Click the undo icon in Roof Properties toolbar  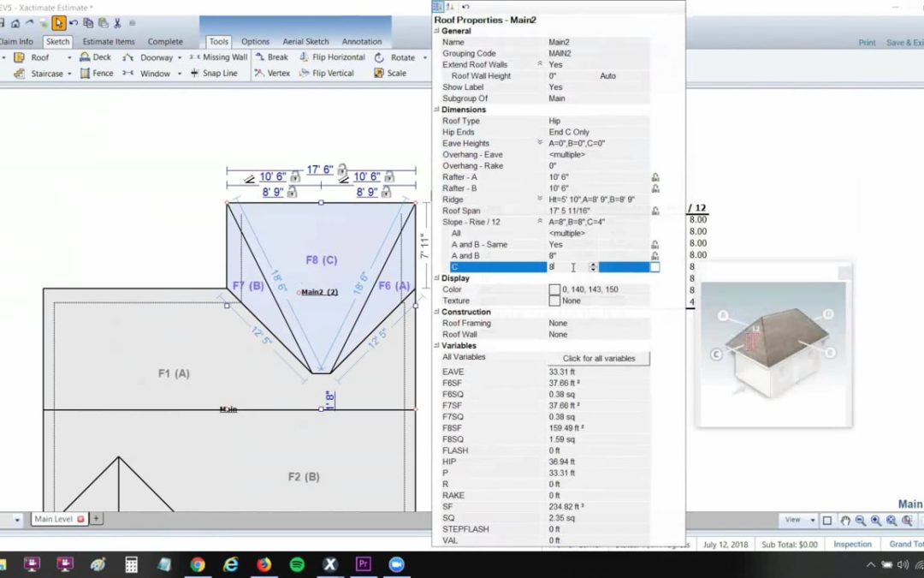pyautogui.click(x=465, y=7)
